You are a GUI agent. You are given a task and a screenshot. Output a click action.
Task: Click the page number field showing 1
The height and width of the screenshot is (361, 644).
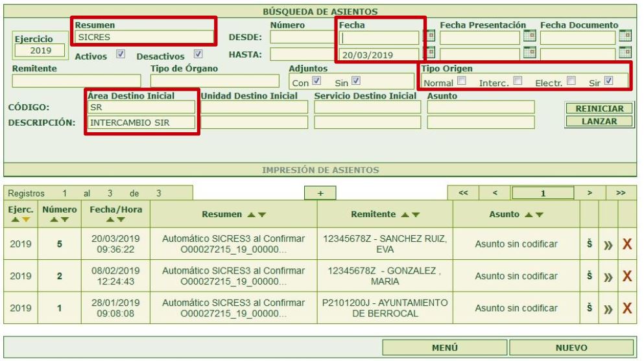[x=543, y=193]
